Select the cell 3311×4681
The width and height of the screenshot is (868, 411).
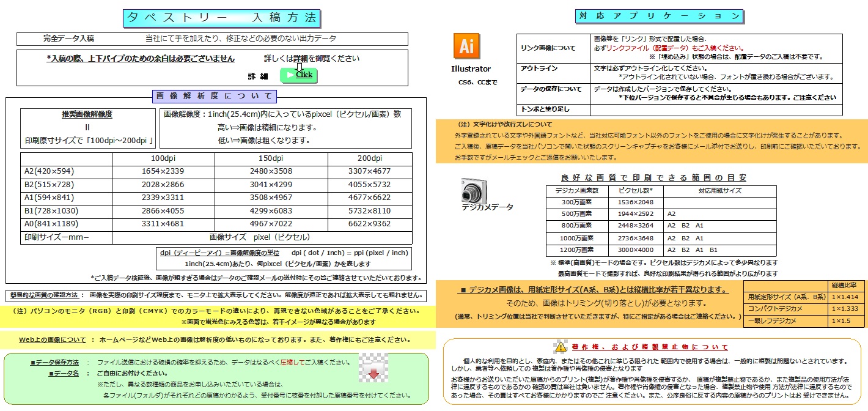[x=163, y=224]
